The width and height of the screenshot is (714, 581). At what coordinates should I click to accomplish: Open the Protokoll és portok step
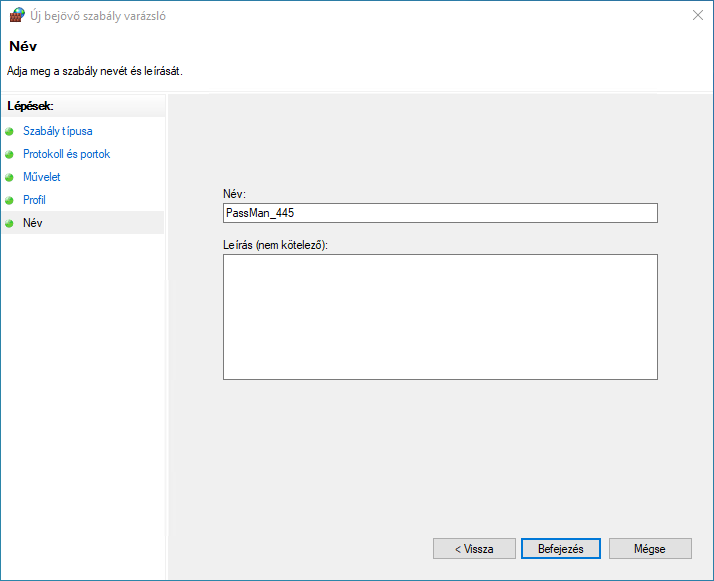(x=66, y=154)
